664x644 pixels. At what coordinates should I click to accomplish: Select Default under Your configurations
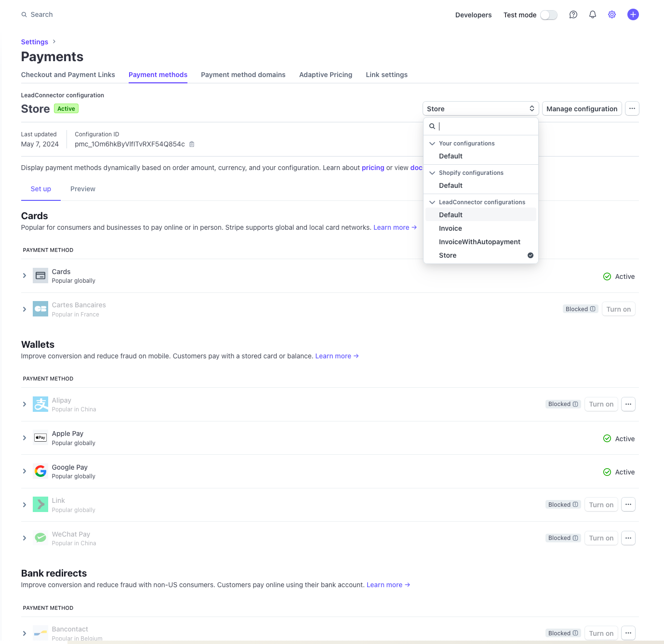coord(481,156)
